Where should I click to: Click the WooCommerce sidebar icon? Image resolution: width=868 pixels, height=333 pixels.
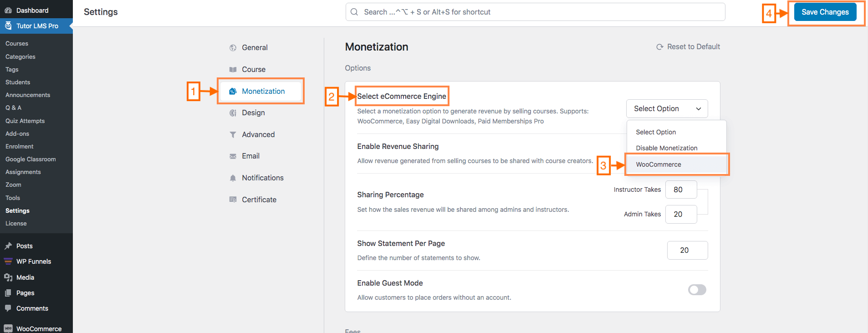(8, 328)
